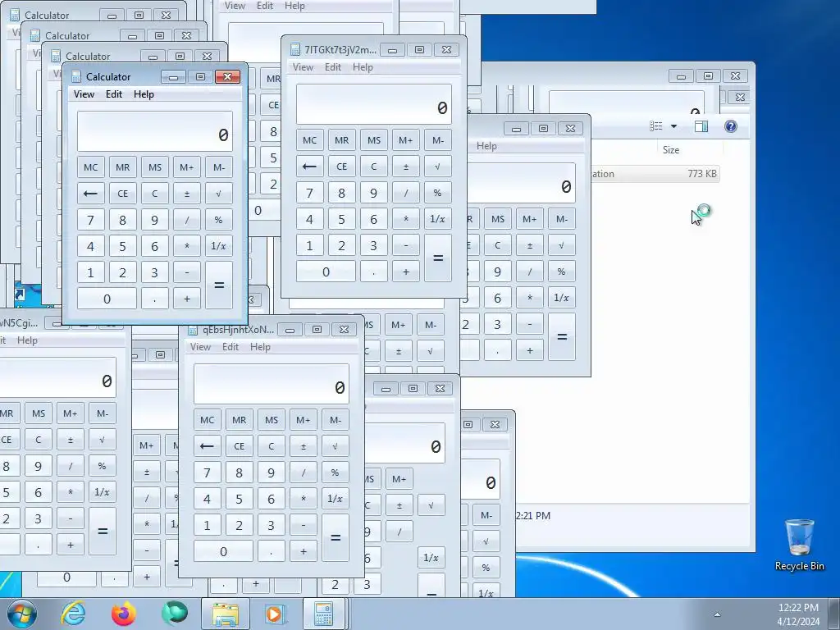Click percent key in calculator beside Explorer
840x630 pixels.
561,271
